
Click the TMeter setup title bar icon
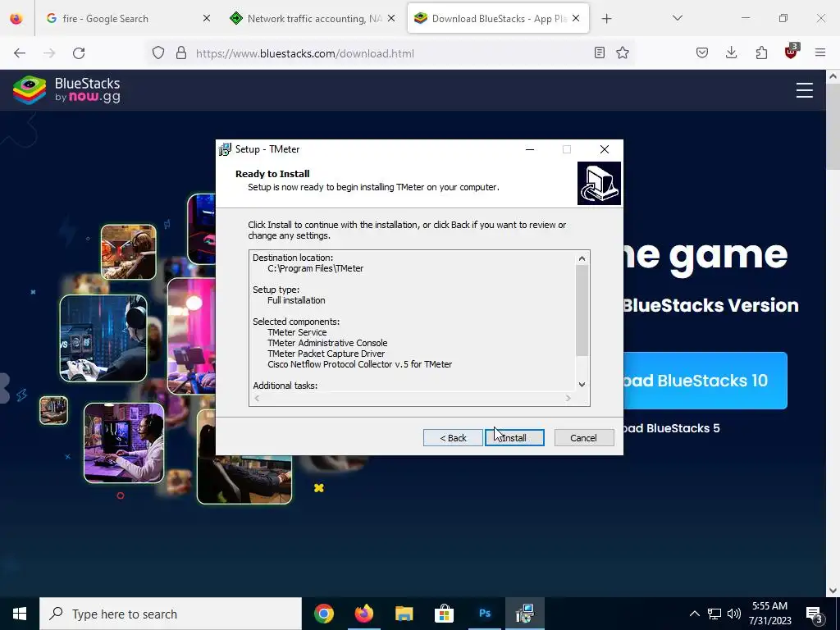pos(225,149)
